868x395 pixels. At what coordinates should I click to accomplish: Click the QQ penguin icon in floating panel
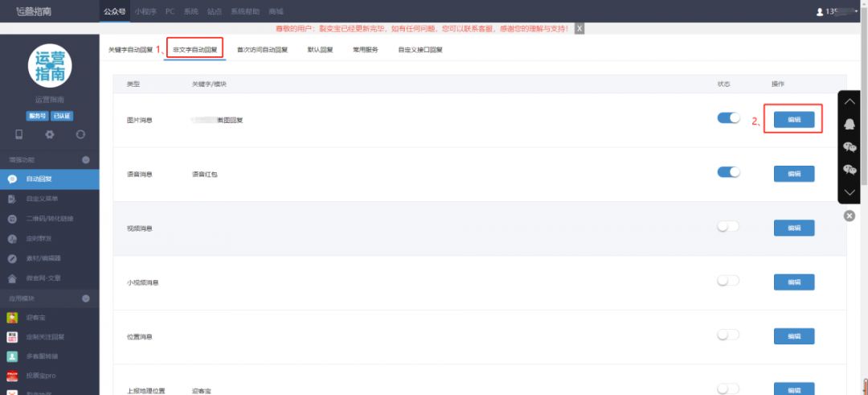(x=850, y=125)
